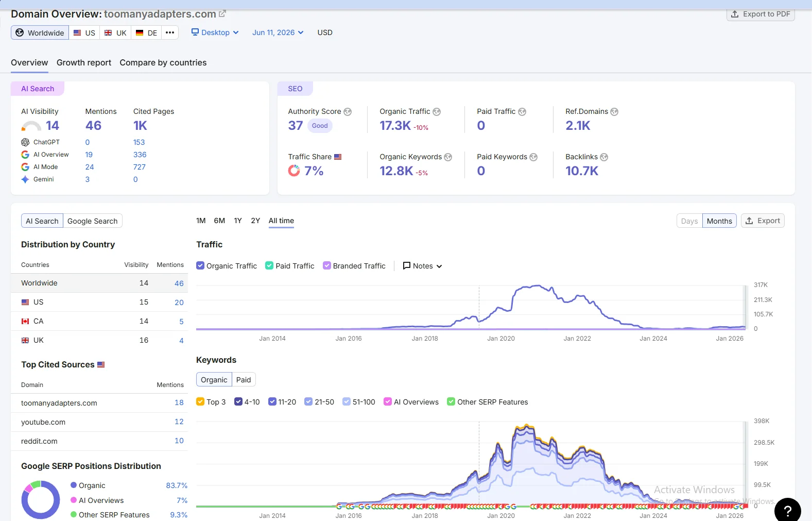Screen dimensions: 812x521
Task: Click the US flag beside Top Cited Sources
Action: pos(101,365)
